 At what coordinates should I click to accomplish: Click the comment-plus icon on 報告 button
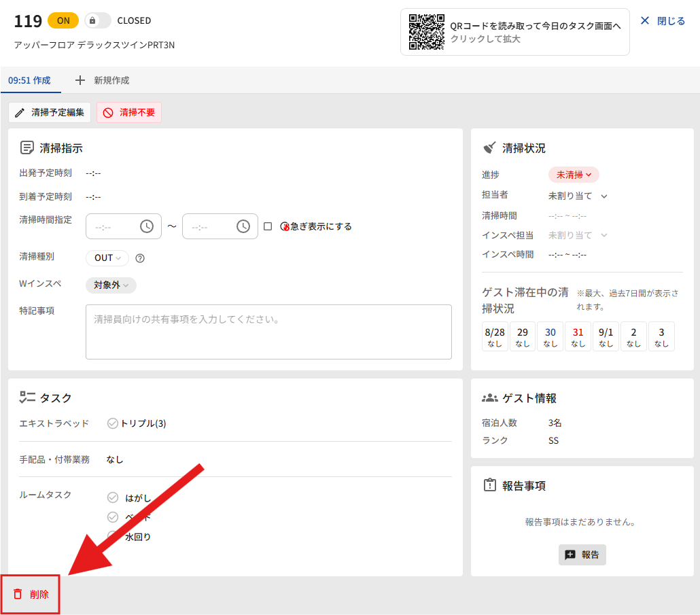pos(570,555)
